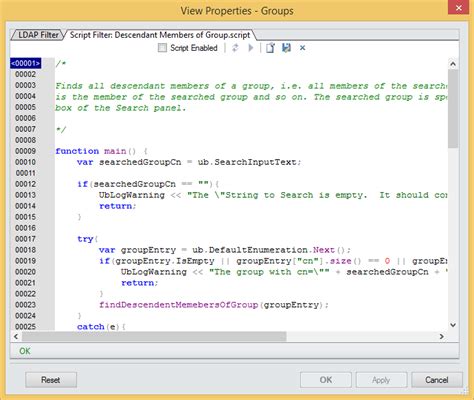Place cursor on the function main line
Screen dimensions: 474x400
pyautogui.click(x=101, y=151)
